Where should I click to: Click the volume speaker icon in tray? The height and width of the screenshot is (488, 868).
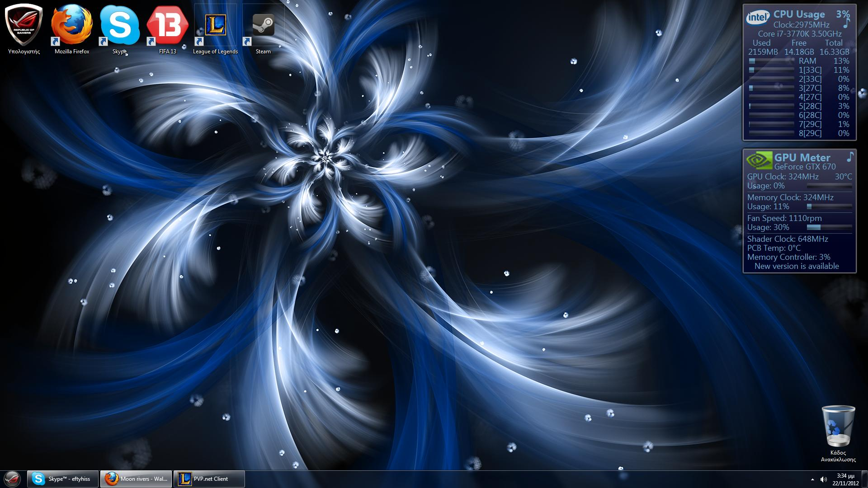point(823,479)
